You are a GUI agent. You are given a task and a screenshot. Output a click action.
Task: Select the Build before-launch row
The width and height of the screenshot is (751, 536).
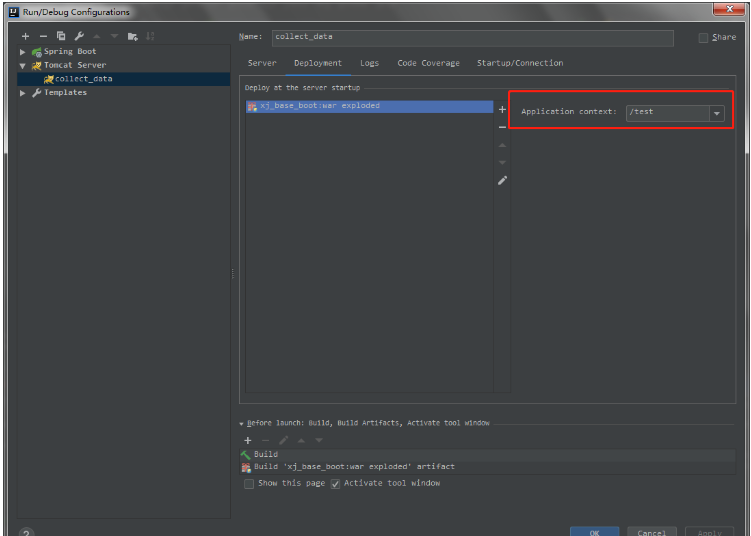pos(487,454)
